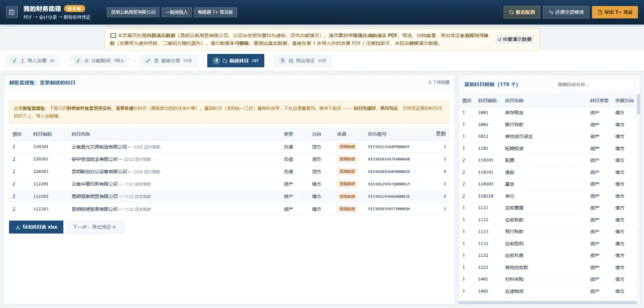This screenshot has width=644, height=308.
Task: Click 科目名称 header in the new accounts table
Action: [81, 134]
